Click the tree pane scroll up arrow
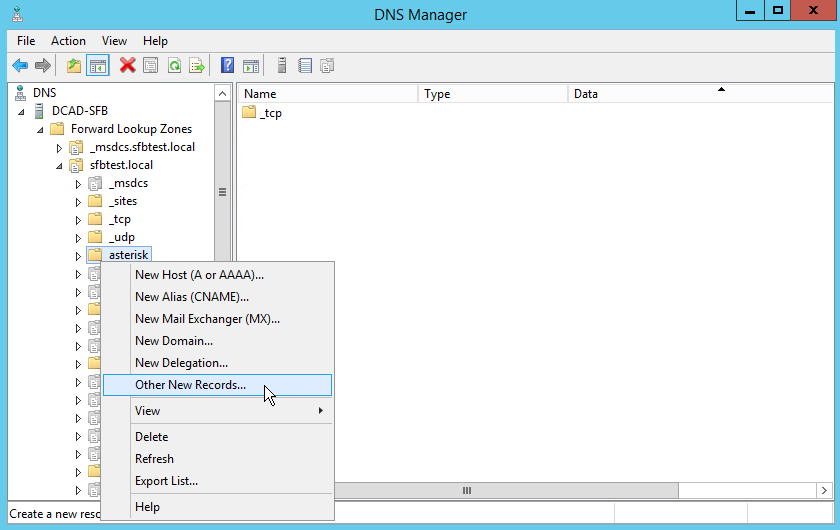 click(x=222, y=94)
